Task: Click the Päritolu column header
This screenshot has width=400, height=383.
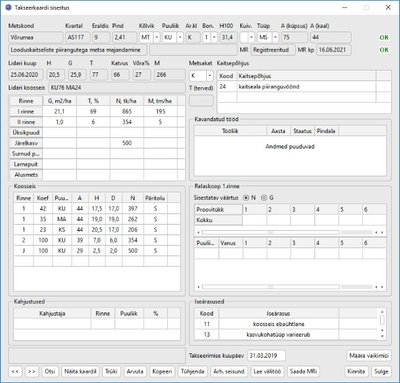Action: pyautogui.click(x=155, y=198)
